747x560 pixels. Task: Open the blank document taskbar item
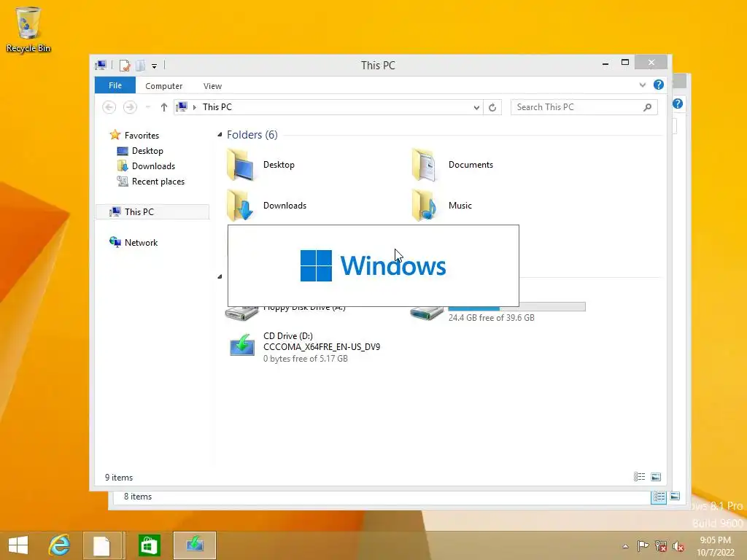click(x=102, y=545)
